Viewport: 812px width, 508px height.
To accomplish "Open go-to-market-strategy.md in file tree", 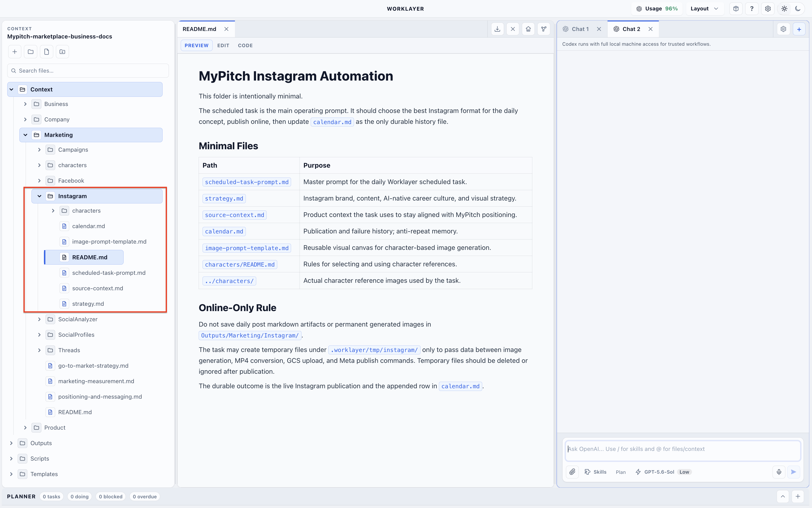I will [93, 366].
